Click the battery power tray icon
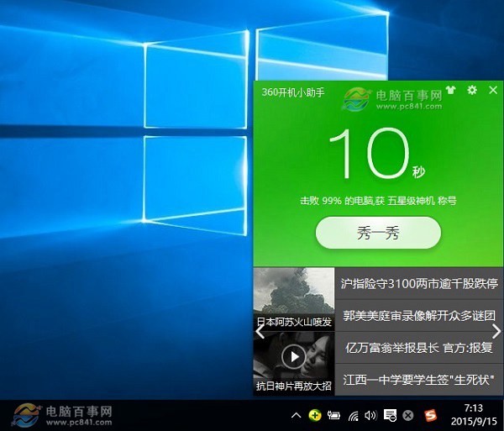The height and width of the screenshot is (431, 504). [333, 415]
